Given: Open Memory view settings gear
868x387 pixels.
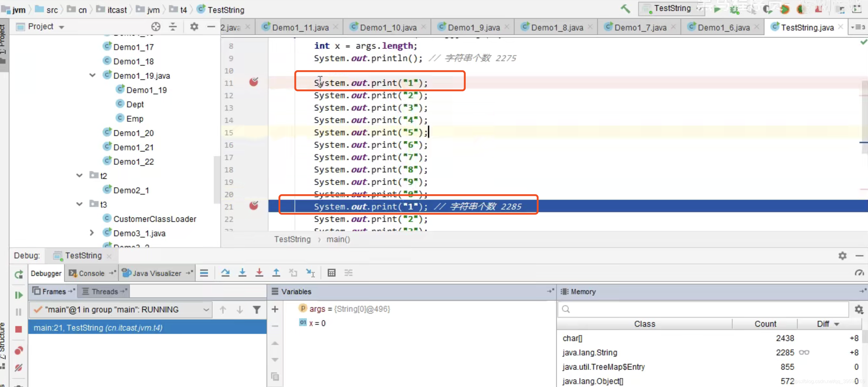Looking at the screenshot, I should 858,309.
